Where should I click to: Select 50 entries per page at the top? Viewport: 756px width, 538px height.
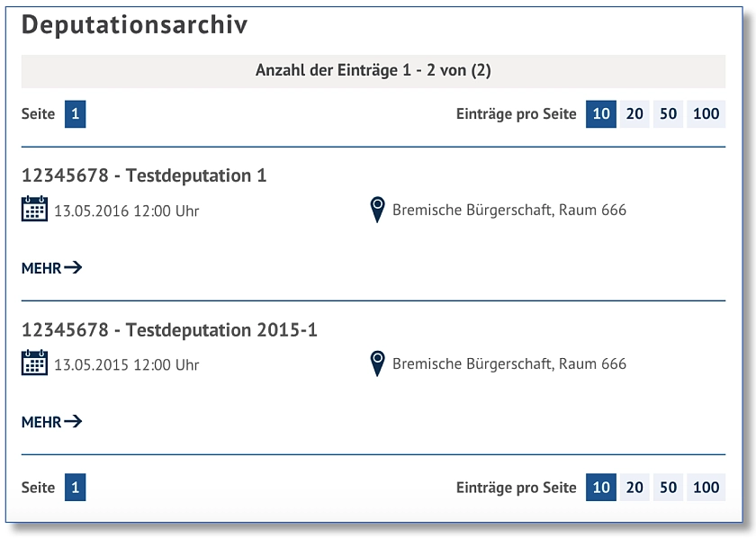tap(669, 114)
